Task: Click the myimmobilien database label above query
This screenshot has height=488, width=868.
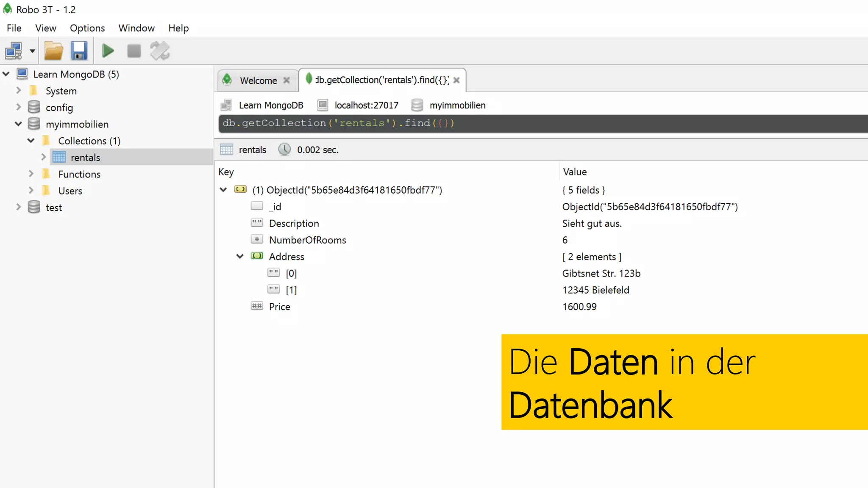Action: click(458, 105)
